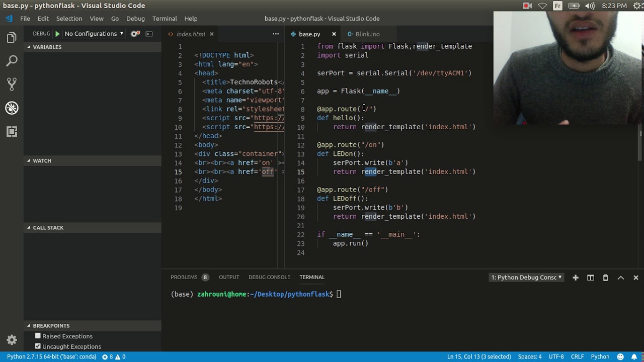The image size is (644, 362).
Task: Open More Actions ellipsis of index.html editor
Action: 276,34
